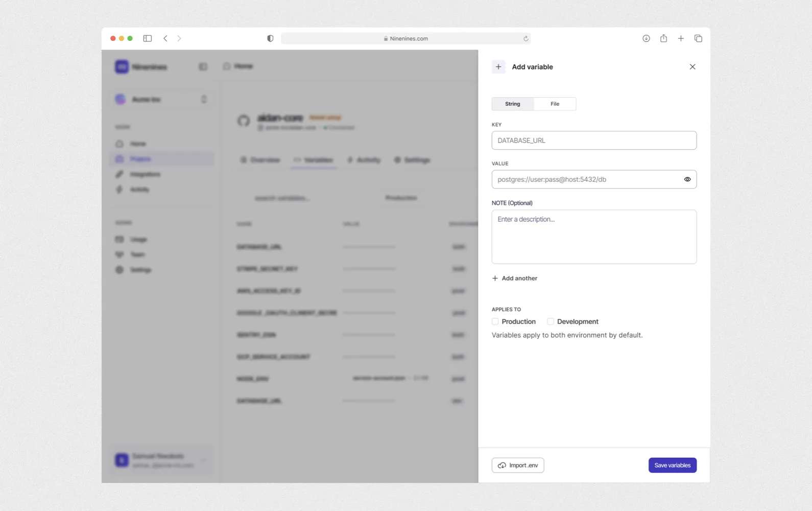
Task: Select the String variable type tab
Action: (513, 104)
